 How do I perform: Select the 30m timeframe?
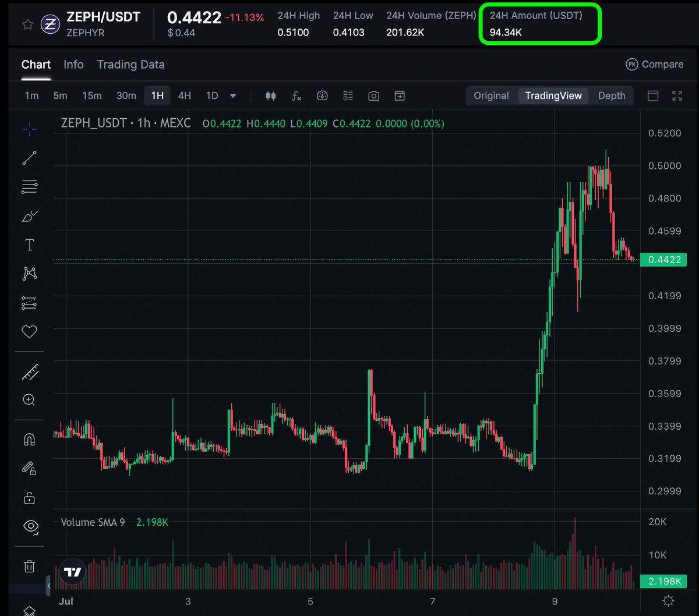(x=126, y=96)
